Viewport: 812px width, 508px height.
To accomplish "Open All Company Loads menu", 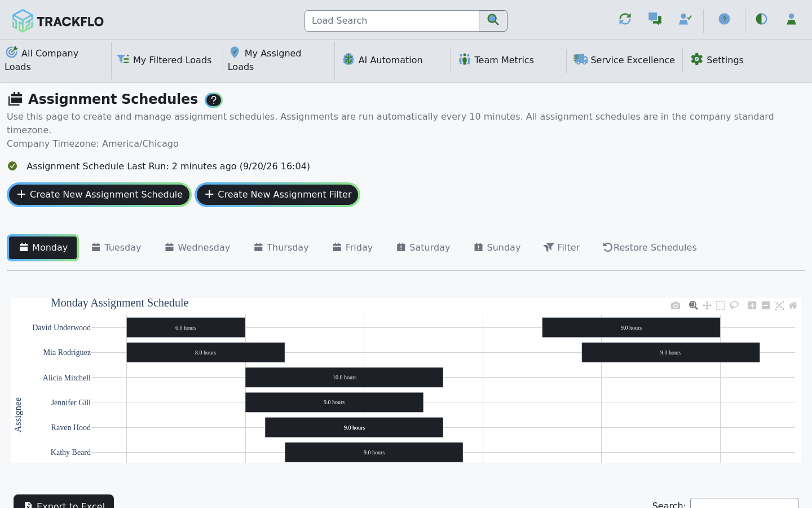I will pyautogui.click(x=56, y=60).
